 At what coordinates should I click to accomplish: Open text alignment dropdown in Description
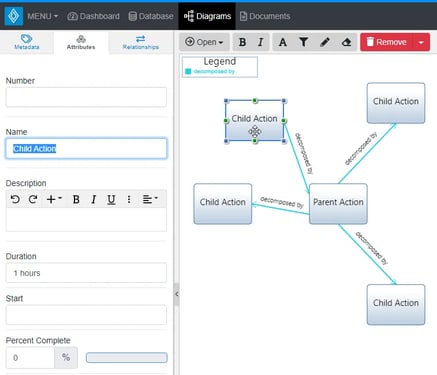point(150,199)
